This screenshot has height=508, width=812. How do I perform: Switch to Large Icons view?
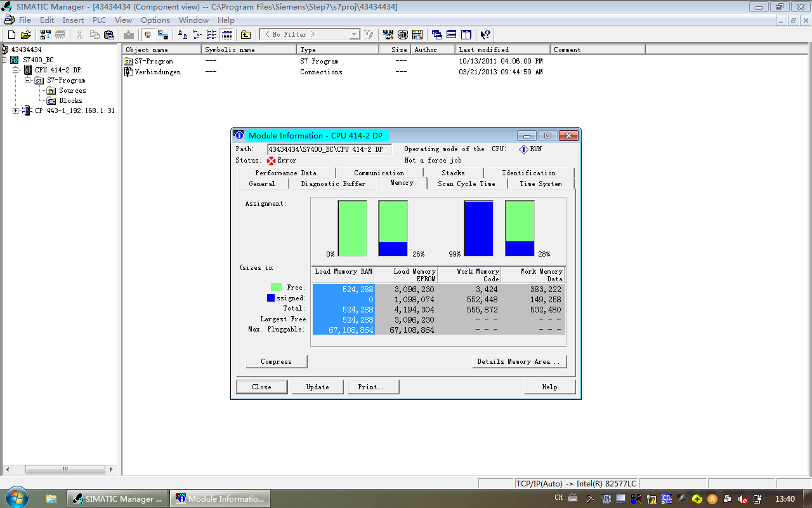coord(181,34)
